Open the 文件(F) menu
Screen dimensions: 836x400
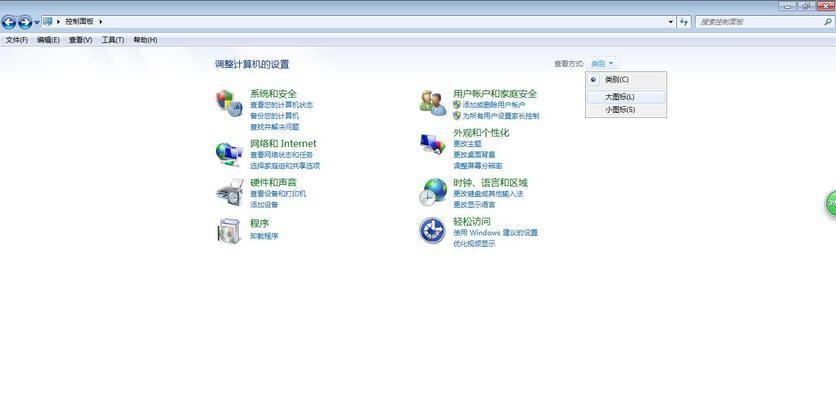pyautogui.click(x=17, y=40)
